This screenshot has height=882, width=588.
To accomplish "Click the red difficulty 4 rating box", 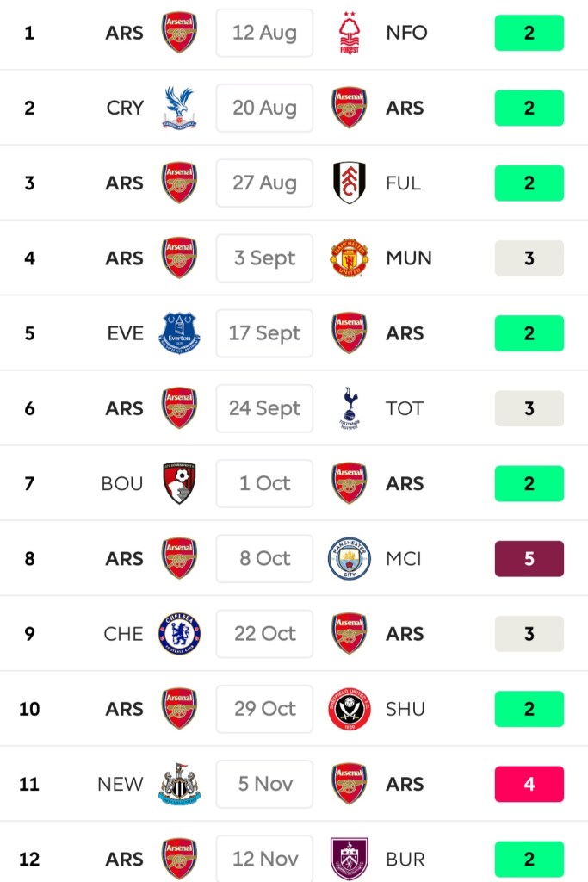I will point(529,784).
